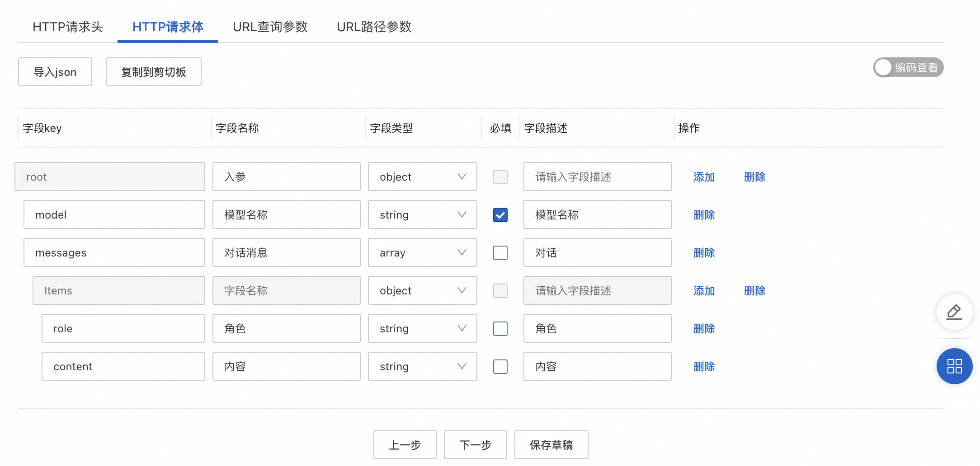Focus the messages field key input

[x=114, y=252]
